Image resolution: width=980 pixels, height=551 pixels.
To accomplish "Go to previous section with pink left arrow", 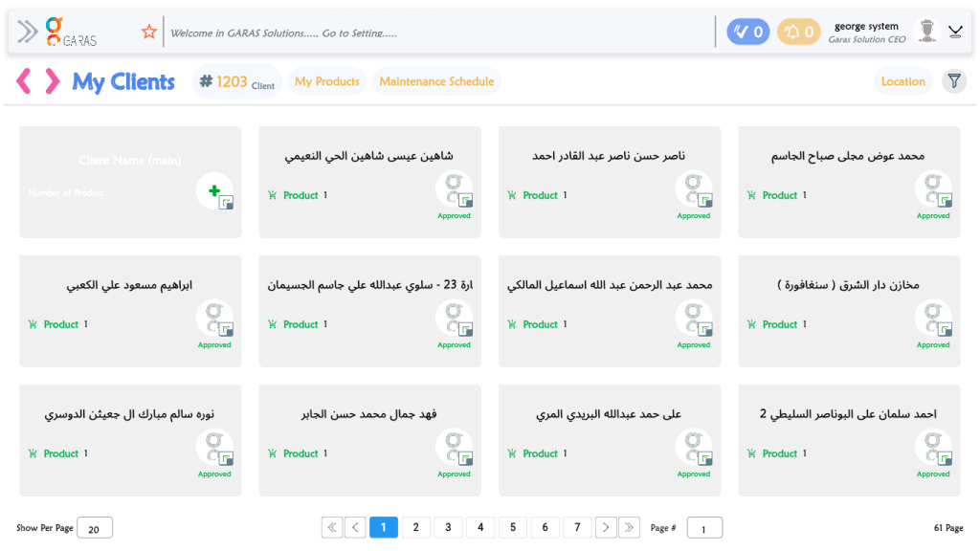I will 24,81.
